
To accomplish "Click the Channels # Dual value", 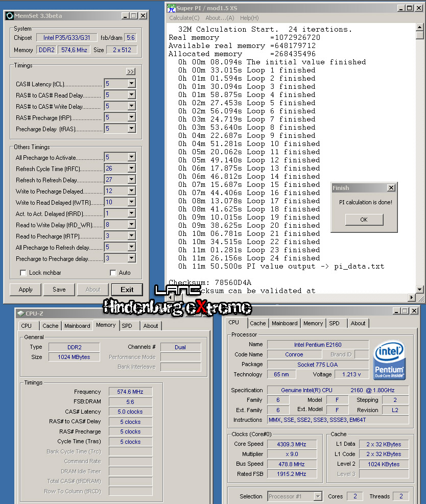I will point(180,347).
